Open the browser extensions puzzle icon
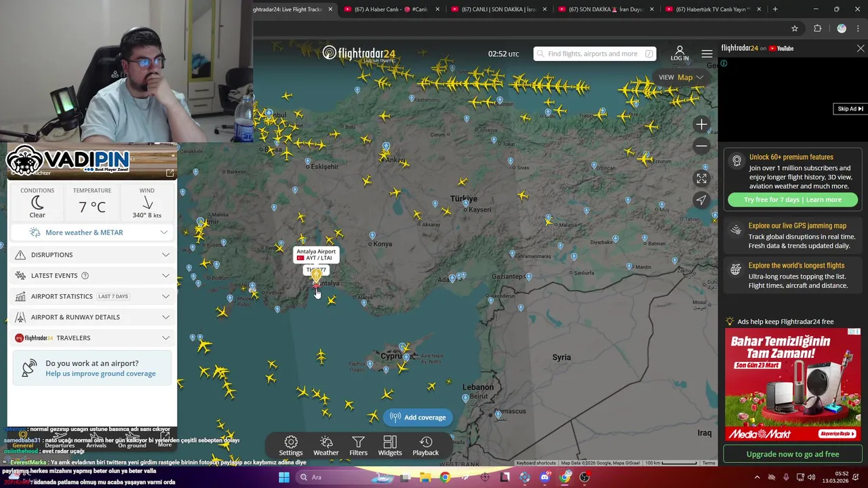The width and height of the screenshot is (868, 488). pos(817,28)
